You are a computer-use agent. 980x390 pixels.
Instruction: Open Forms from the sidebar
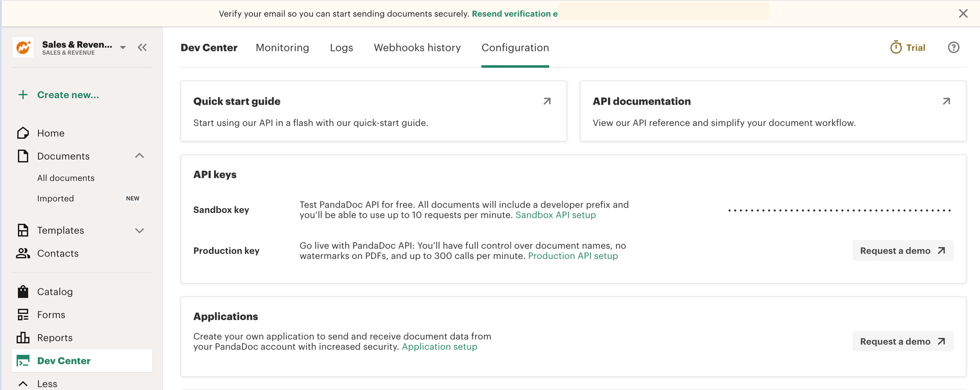click(x=51, y=315)
